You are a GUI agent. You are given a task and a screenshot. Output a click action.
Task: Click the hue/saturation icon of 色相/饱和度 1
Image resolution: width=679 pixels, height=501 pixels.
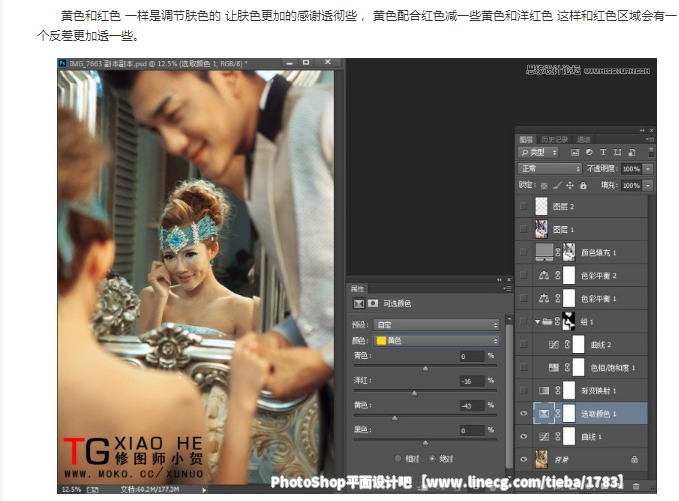point(553,368)
